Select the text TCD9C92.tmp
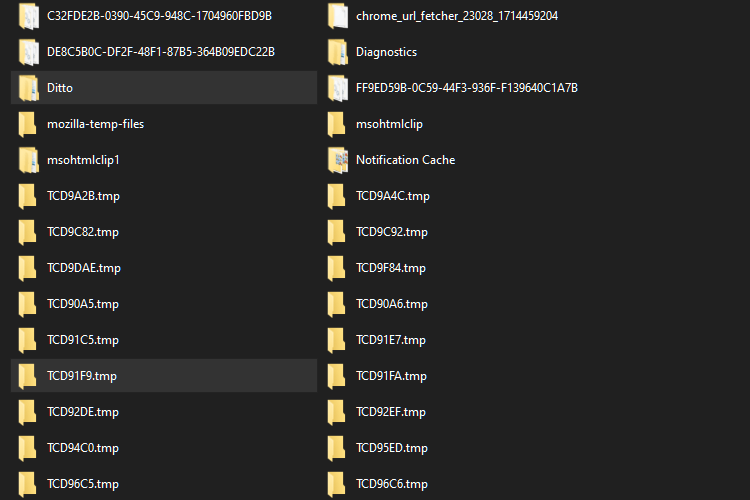 (x=392, y=232)
